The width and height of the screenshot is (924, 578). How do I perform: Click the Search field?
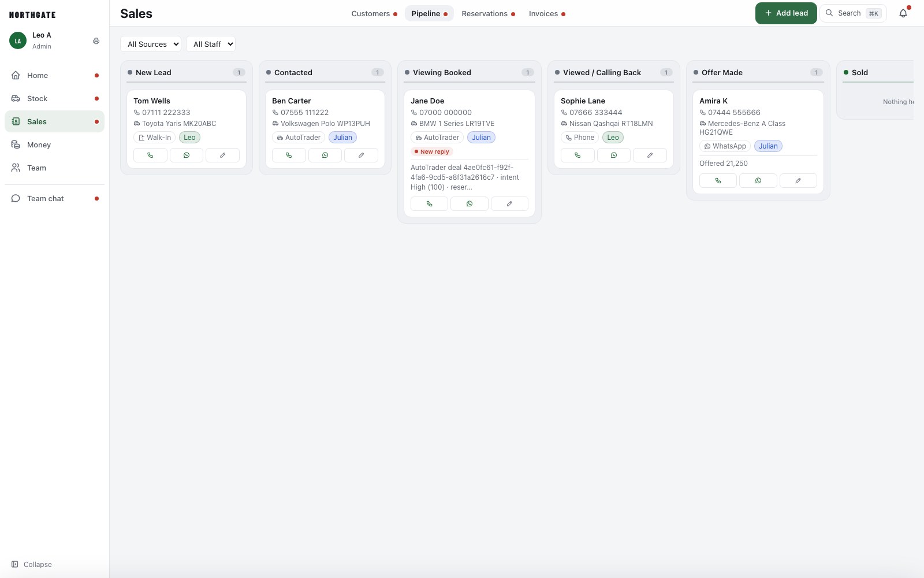tap(853, 13)
